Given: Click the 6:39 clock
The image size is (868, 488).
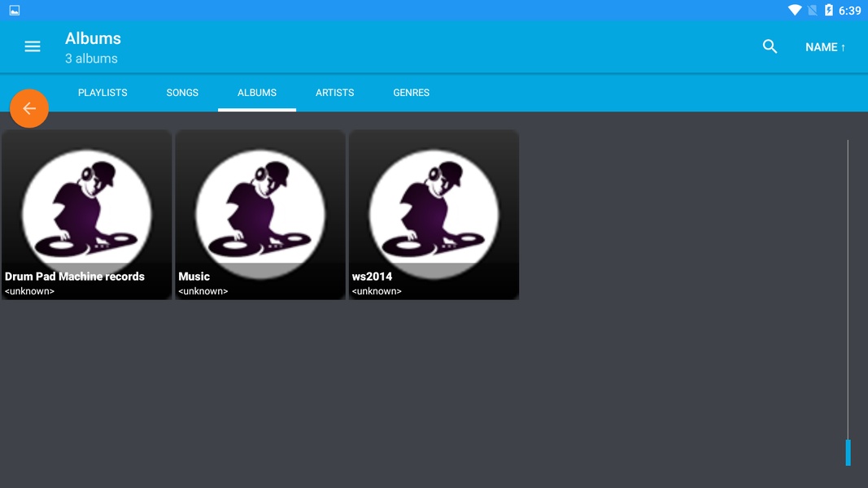Looking at the screenshot, I should 850,11.
